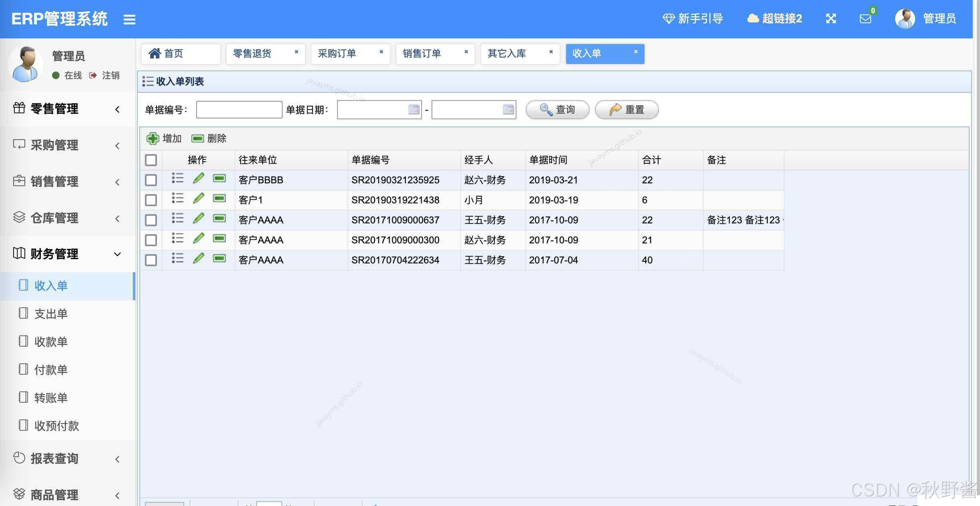Click green delete icon for 客户1 row

click(219, 199)
